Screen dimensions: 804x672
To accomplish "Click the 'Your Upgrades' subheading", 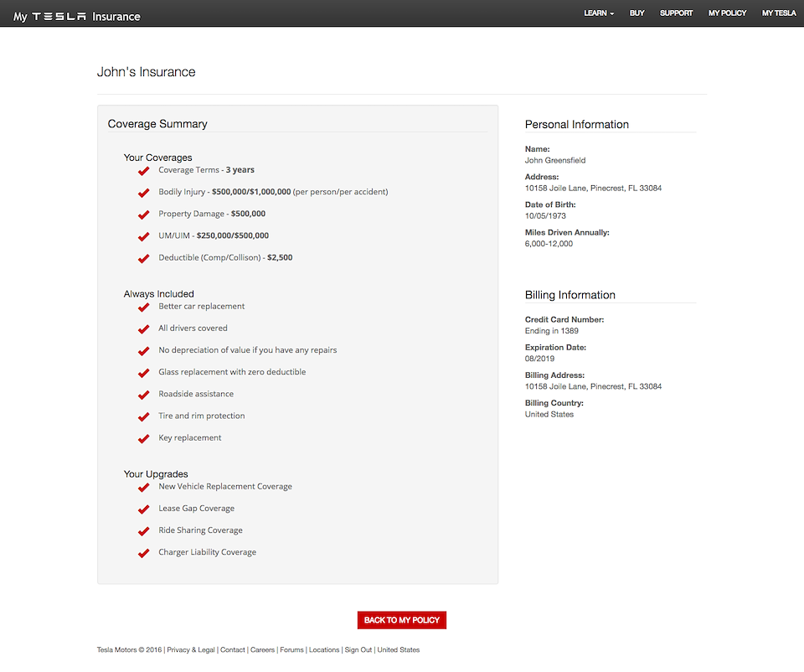I will [156, 474].
